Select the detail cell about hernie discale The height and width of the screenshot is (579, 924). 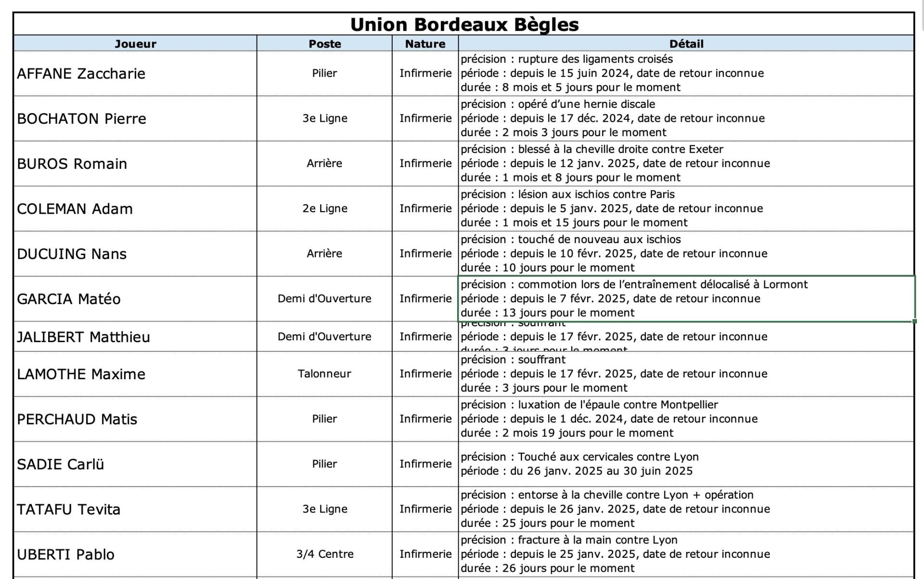click(x=686, y=118)
